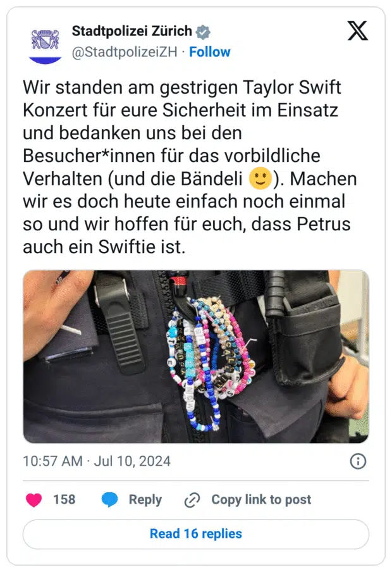The image size is (392, 572).
Task: Click the 158 likes count
Action: coord(64,499)
